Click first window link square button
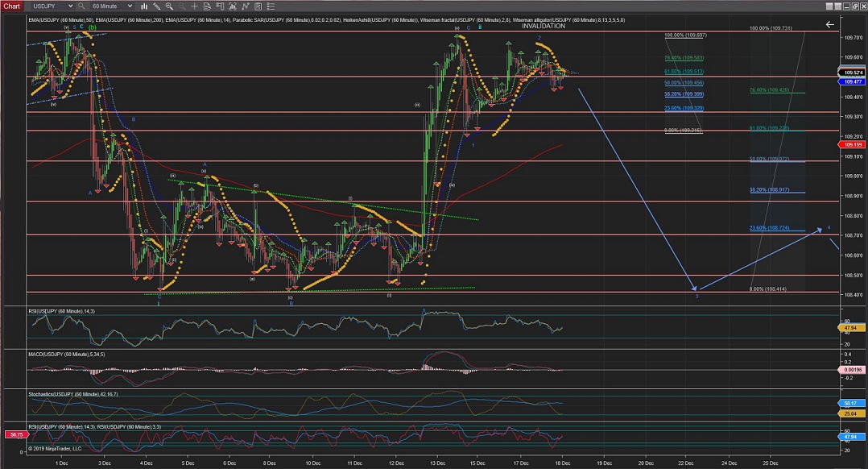The width and height of the screenshot is (868, 469). (829, 6)
